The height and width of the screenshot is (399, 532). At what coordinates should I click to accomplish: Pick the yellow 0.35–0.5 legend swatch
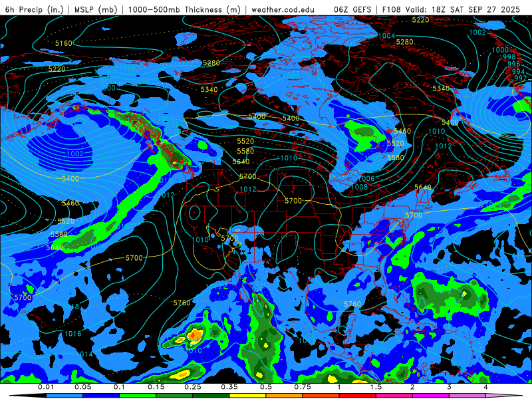[x=247, y=396]
